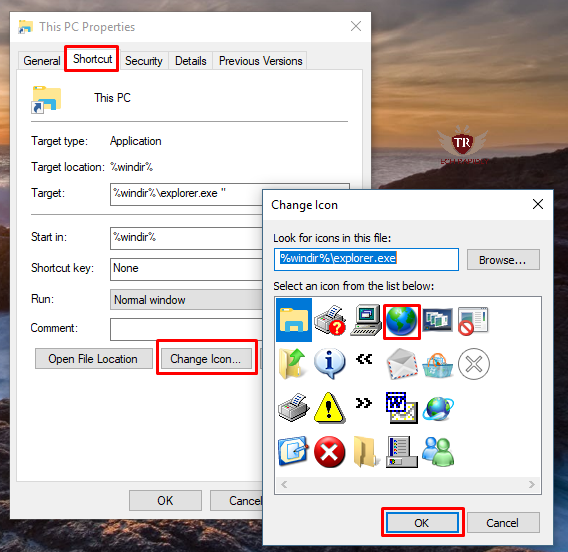This screenshot has width=568, height=552.
Task: Open the General tab
Action: pos(42,60)
